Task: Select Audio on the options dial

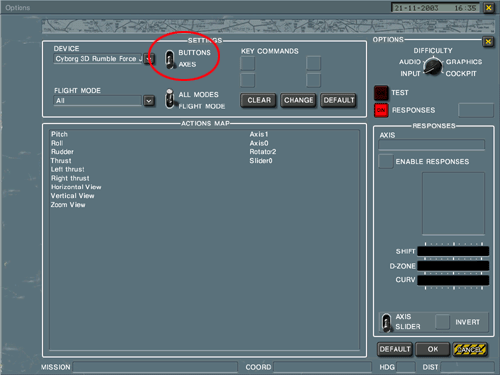Action: pos(410,62)
